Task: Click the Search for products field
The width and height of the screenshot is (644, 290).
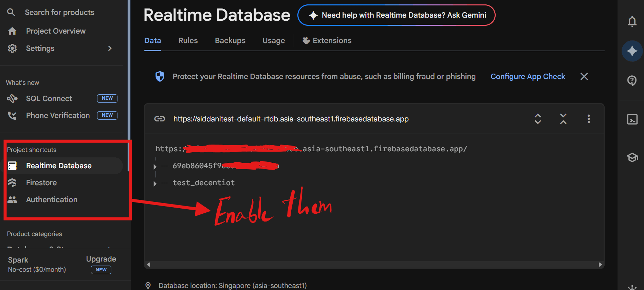Action: click(60, 13)
